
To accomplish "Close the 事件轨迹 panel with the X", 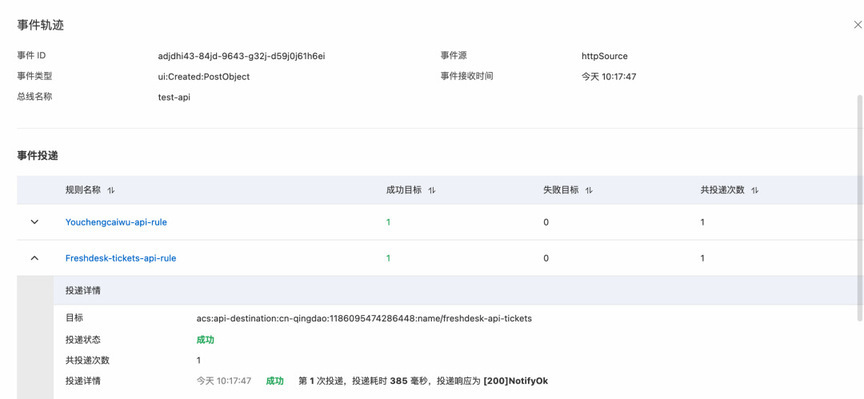I will (857, 25).
